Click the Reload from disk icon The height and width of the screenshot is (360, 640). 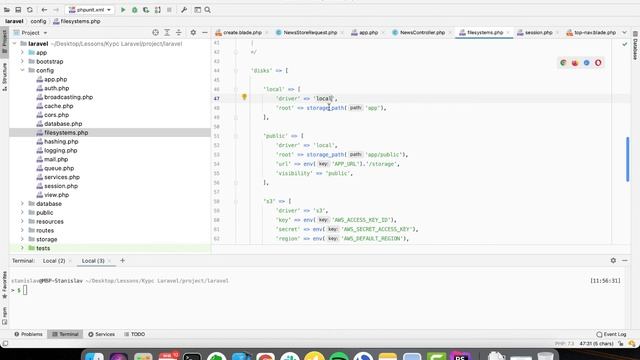(29, 10)
